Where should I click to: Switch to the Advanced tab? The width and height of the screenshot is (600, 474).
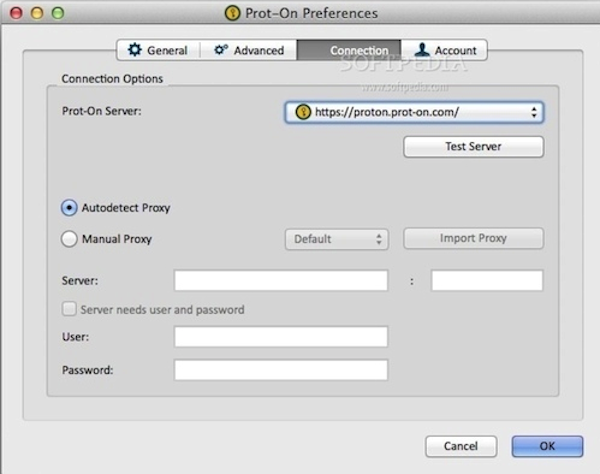(249, 50)
